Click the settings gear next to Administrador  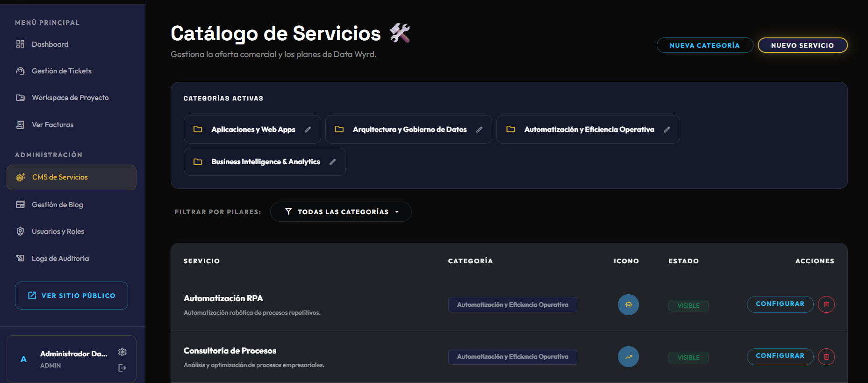click(x=122, y=352)
